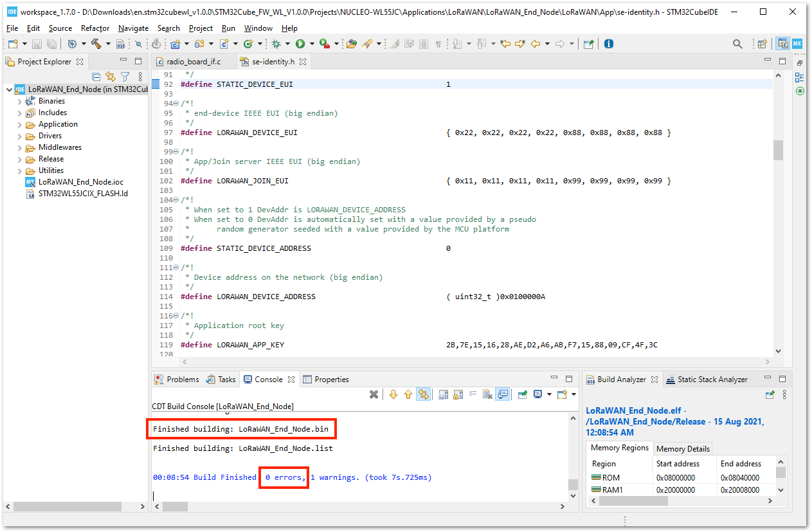Select STM32WL55JCIX_FLASH.ld file

tap(77, 194)
